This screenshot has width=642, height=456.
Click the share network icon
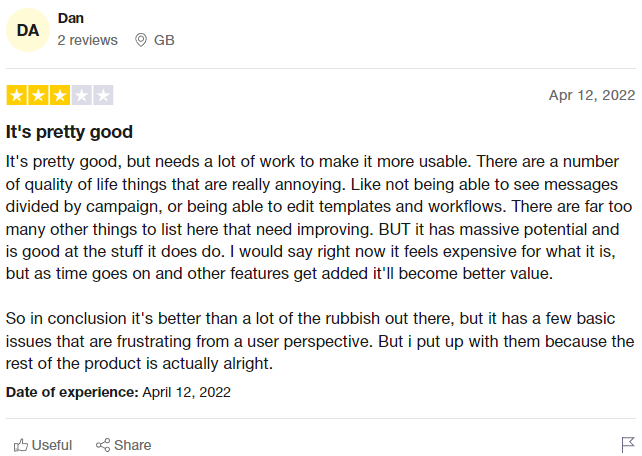(x=103, y=445)
